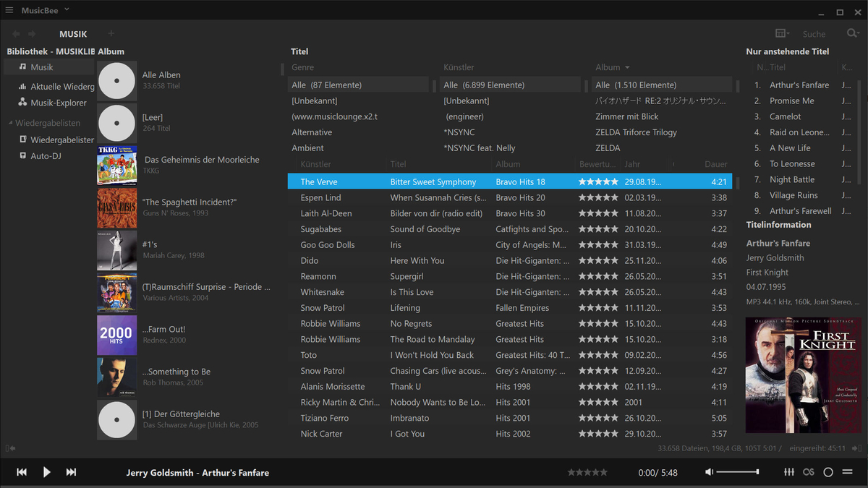Add a new tab with plus
868x488 pixels.
click(111, 33)
